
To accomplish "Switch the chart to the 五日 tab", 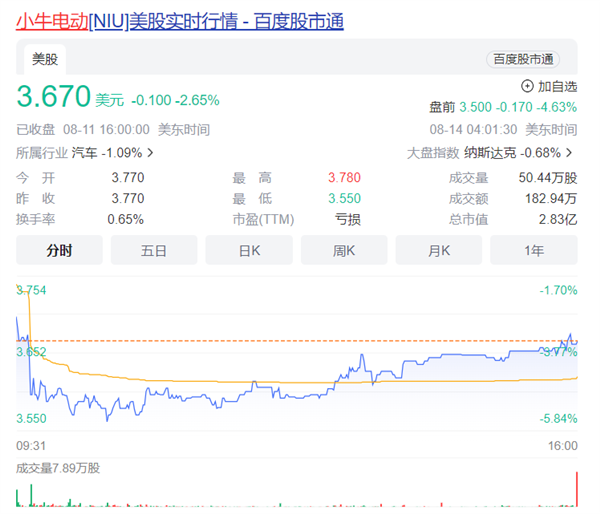I will pos(154,250).
